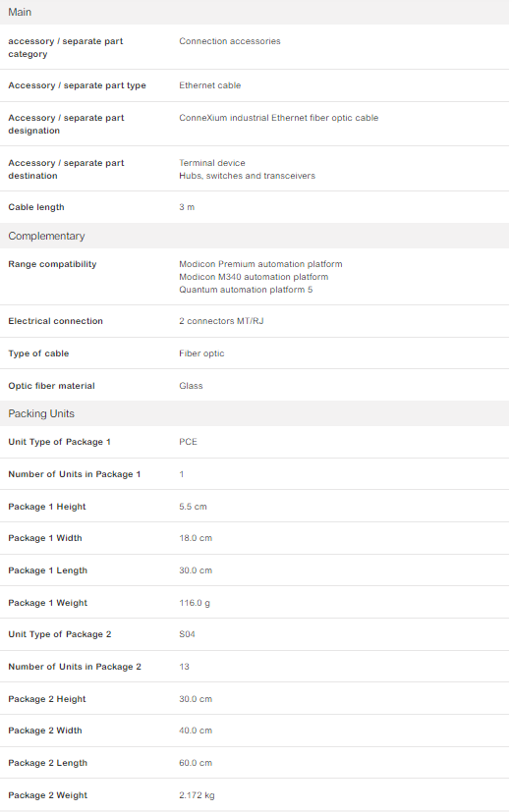Image resolution: width=512 pixels, height=812 pixels.
Task: Collapse the Complementary section header
Action: (x=255, y=236)
